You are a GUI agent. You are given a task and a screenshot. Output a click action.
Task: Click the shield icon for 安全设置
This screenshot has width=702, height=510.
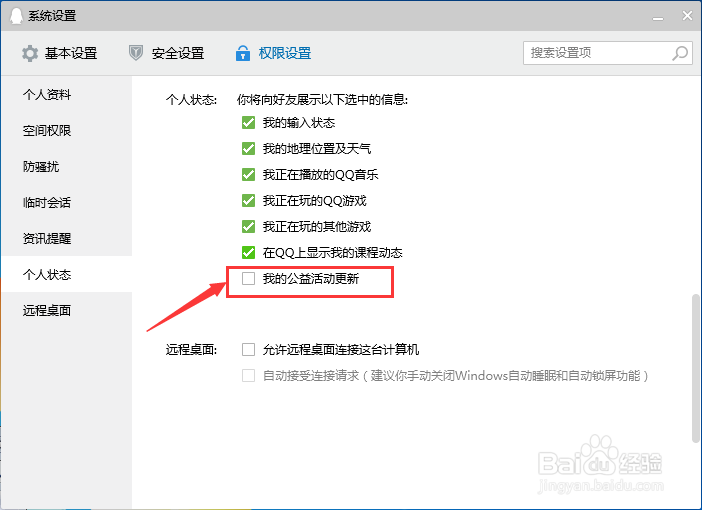click(x=136, y=53)
